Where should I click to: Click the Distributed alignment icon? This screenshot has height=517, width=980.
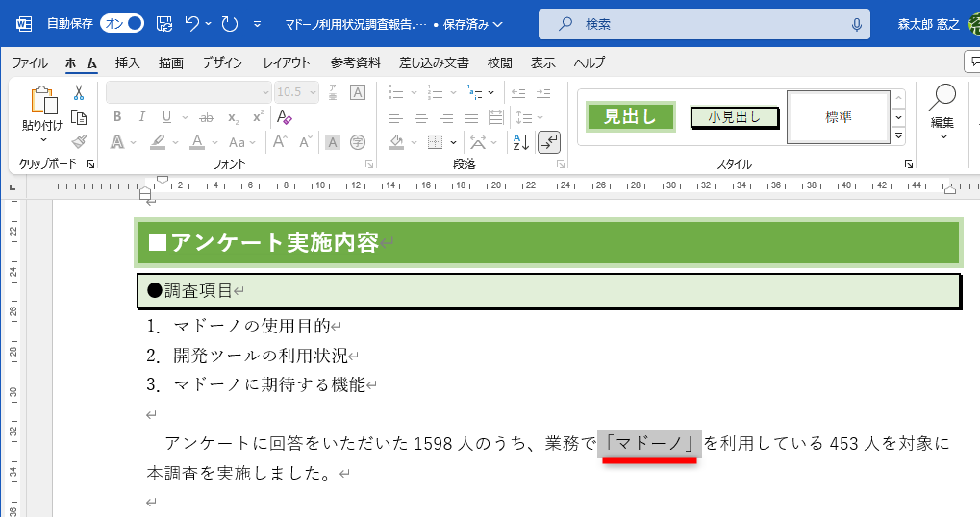coord(495,117)
